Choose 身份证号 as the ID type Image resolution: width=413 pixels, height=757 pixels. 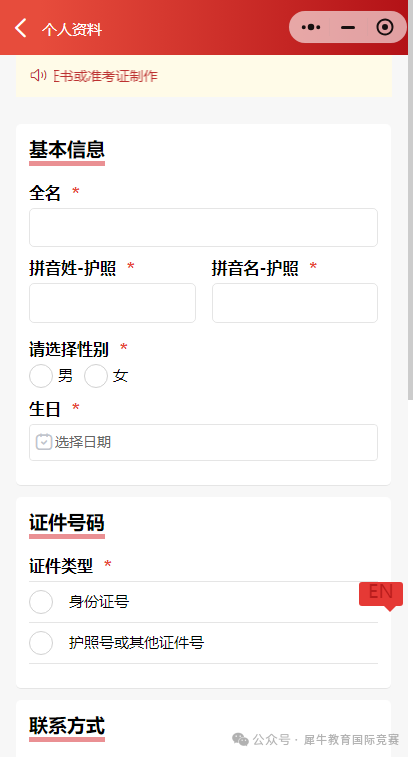point(203,602)
